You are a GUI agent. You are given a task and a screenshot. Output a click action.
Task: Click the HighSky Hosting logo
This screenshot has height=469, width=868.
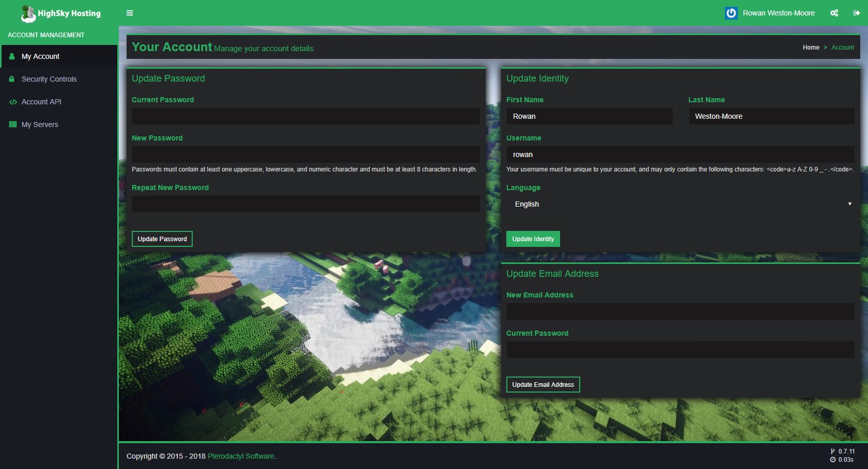(x=60, y=13)
